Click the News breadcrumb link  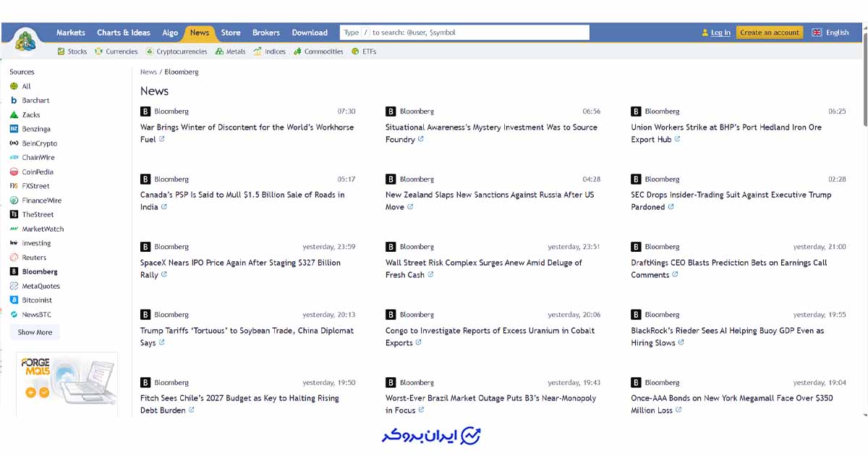tap(148, 72)
